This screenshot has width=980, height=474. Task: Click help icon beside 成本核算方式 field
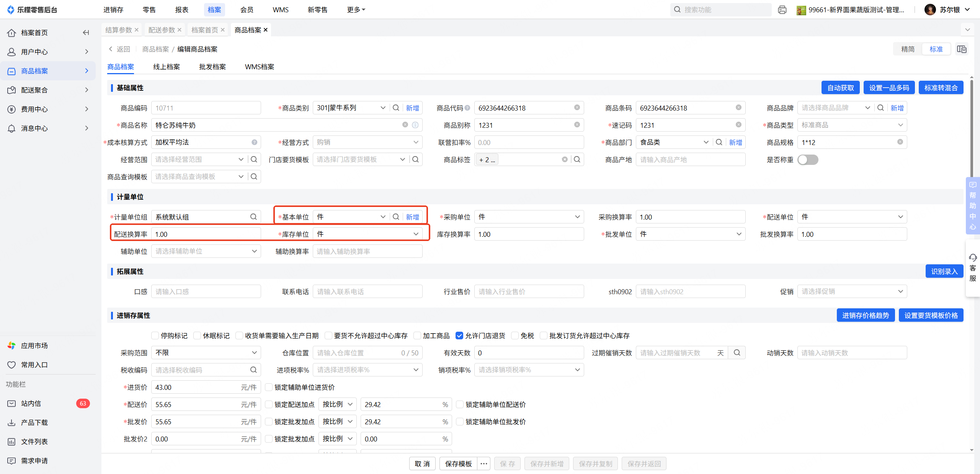(x=254, y=142)
